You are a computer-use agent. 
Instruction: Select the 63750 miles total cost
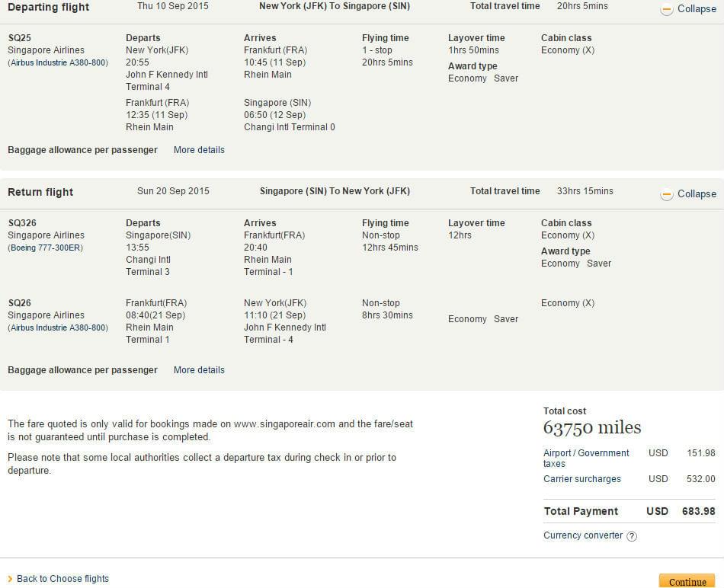[592, 428]
